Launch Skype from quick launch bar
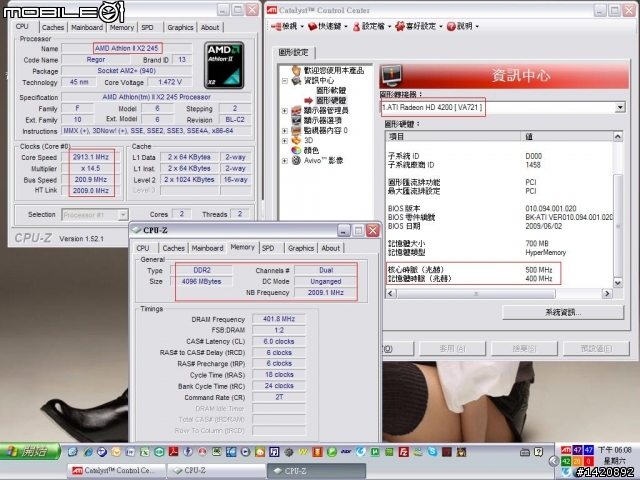The width and height of the screenshot is (640, 480). click(433, 452)
